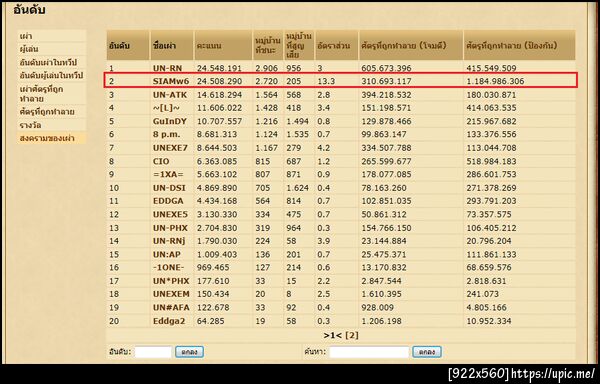Open tribe =1XA= profile link
The height and width of the screenshot is (384, 600).
(x=168, y=174)
